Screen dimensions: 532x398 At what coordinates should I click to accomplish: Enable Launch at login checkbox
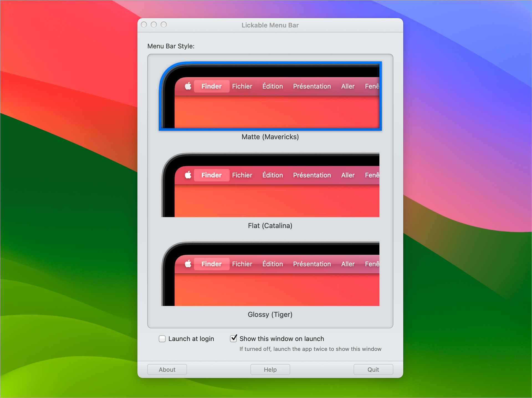tap(162, 339)
